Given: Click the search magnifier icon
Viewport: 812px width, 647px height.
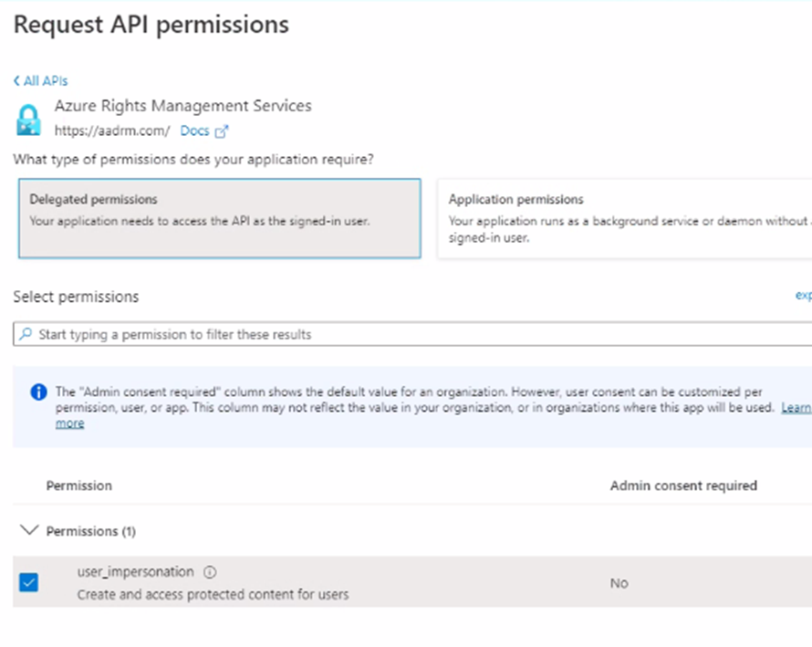Looking at the screenshot, I should (x=26, y=334).
